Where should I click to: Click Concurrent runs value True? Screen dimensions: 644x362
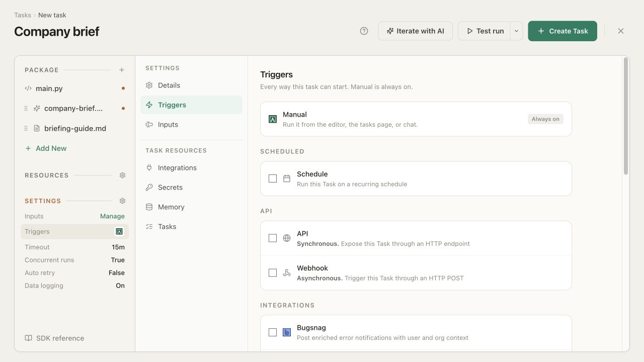[118, 260]
